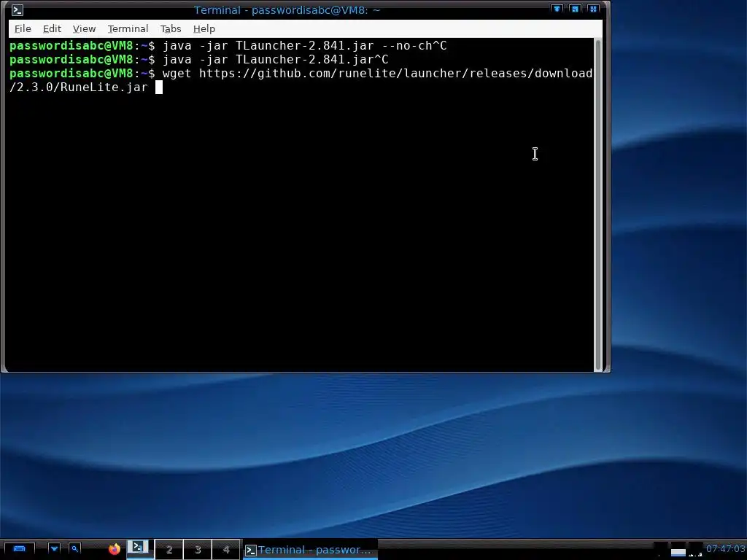This screenshot has height=560, width=747.
Task: Click the terminal window title text
Action: click(x=287, y=10)
